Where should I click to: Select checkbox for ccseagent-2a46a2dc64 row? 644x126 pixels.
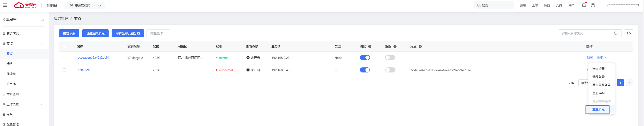click(65, 58)
